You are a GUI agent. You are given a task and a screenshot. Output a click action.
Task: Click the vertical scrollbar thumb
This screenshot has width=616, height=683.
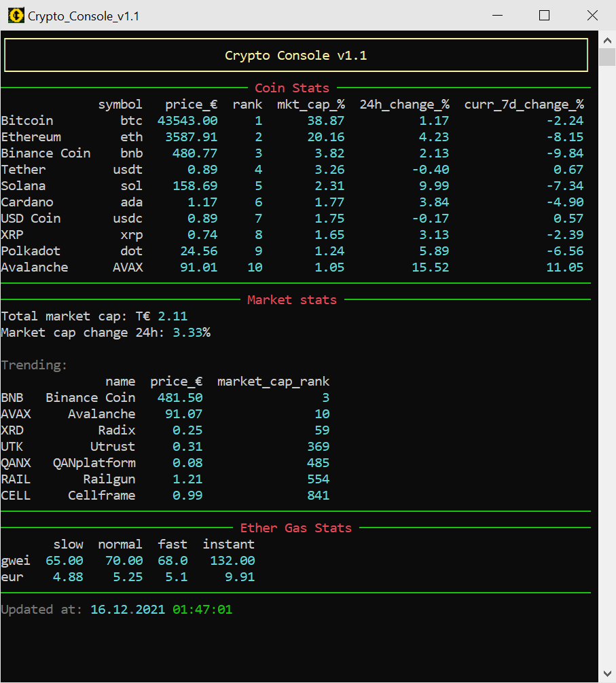point(607,57)
